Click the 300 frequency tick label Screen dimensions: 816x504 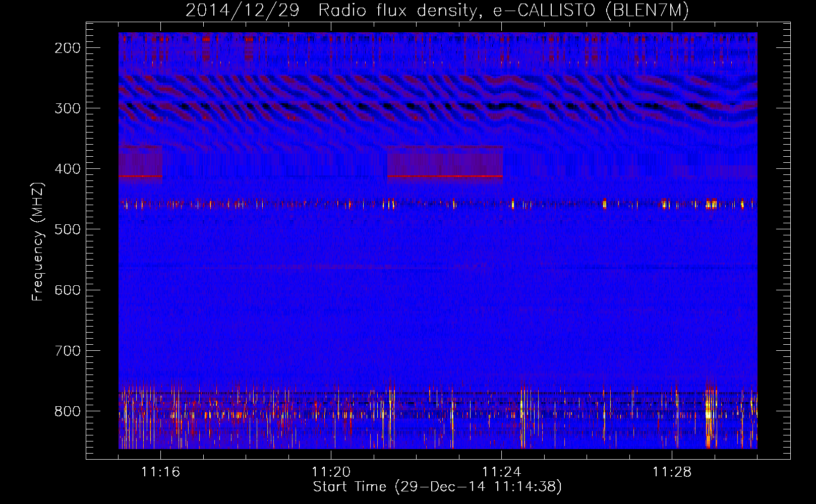68,108
